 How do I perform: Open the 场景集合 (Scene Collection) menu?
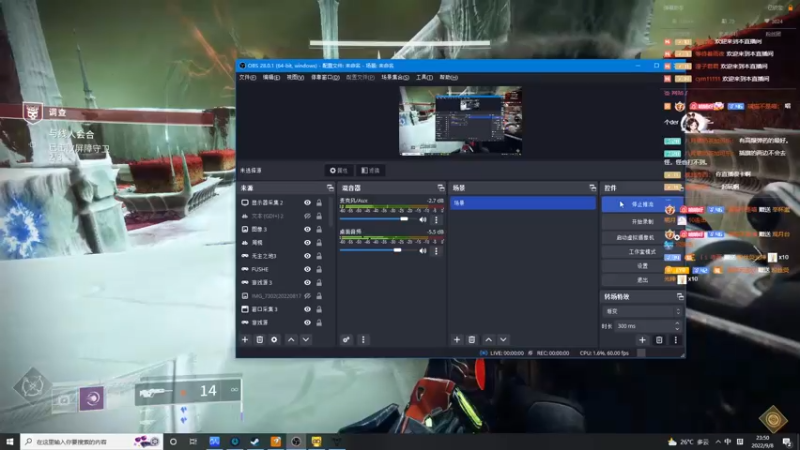pos(395,78)
